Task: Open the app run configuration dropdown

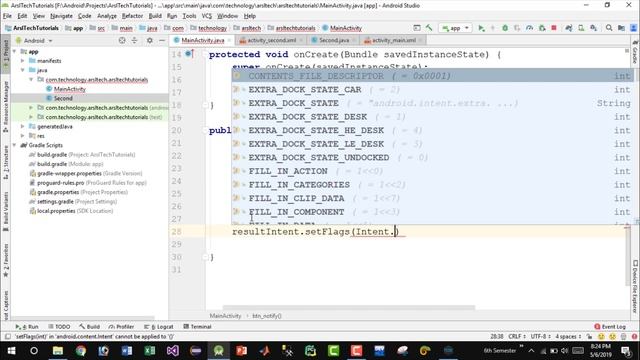Action: click(456, 28)
